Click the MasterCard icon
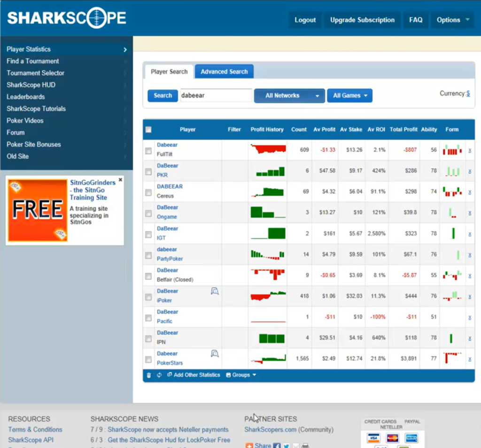 pyautogui.click(x=392, y=438)
